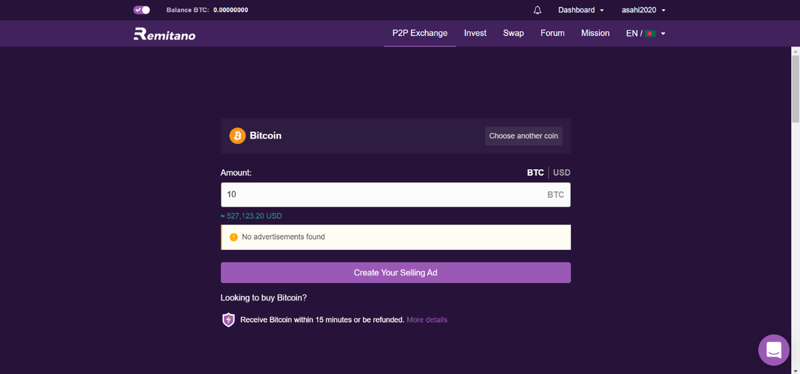Screen dimensions: 800x374
Task: Click the orange Bitcoin coin icon
Action: tap(237, 136)
